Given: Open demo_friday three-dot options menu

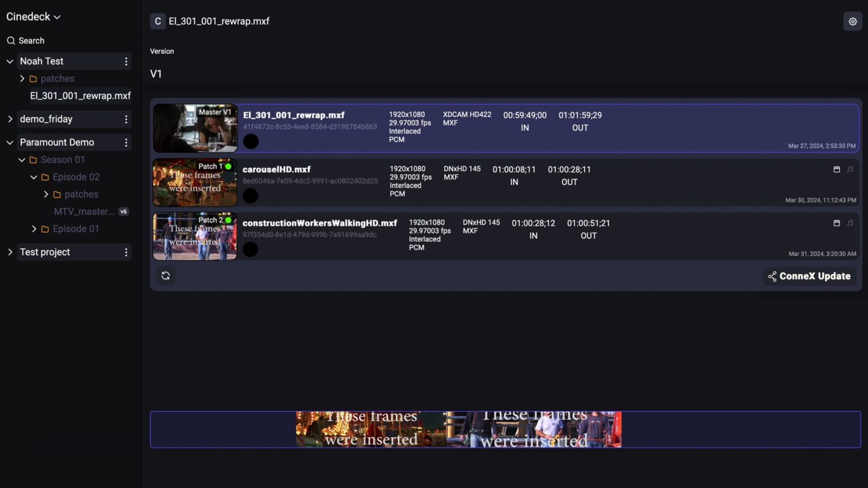Looking at the screenshot, I should click(x=126, y=119).
